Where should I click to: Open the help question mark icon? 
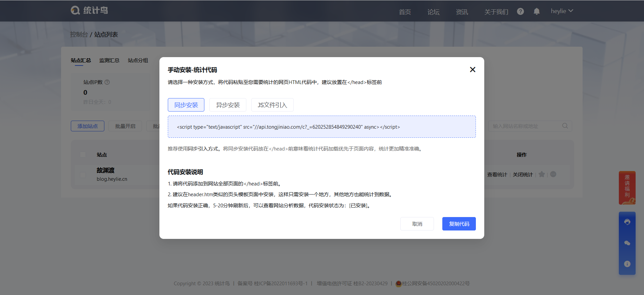520,11
